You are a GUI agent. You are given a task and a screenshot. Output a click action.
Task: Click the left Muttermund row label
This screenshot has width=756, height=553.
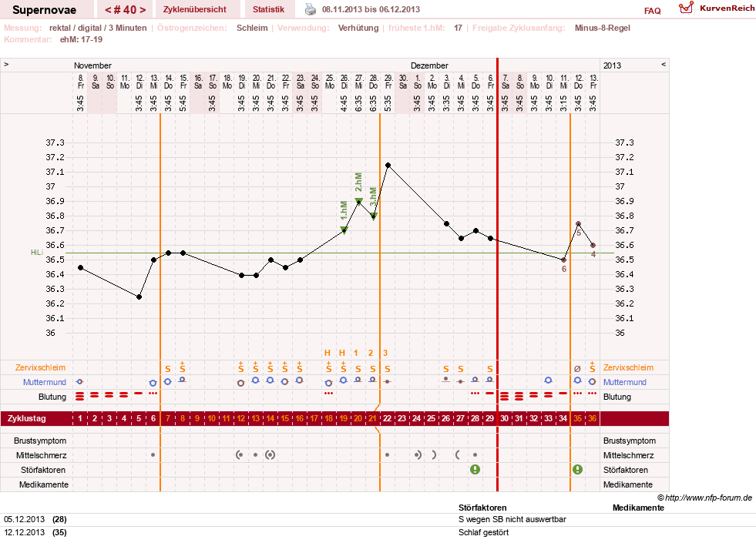45,382
